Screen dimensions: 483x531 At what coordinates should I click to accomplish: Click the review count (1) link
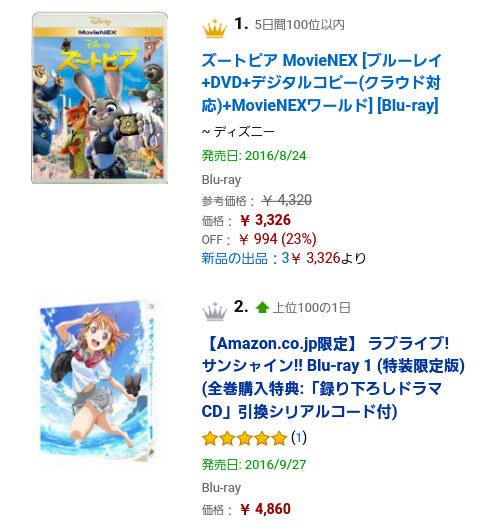click(299, 438)
